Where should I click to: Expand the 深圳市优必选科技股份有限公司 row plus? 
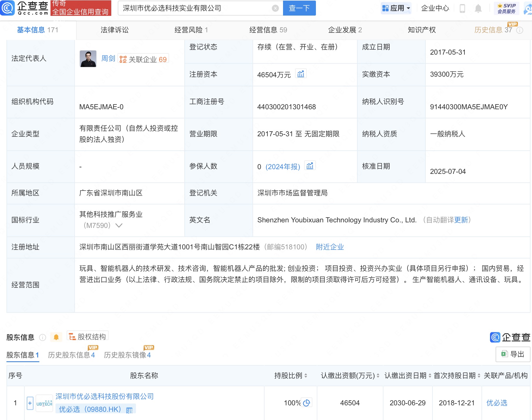(x=30, y=403)
